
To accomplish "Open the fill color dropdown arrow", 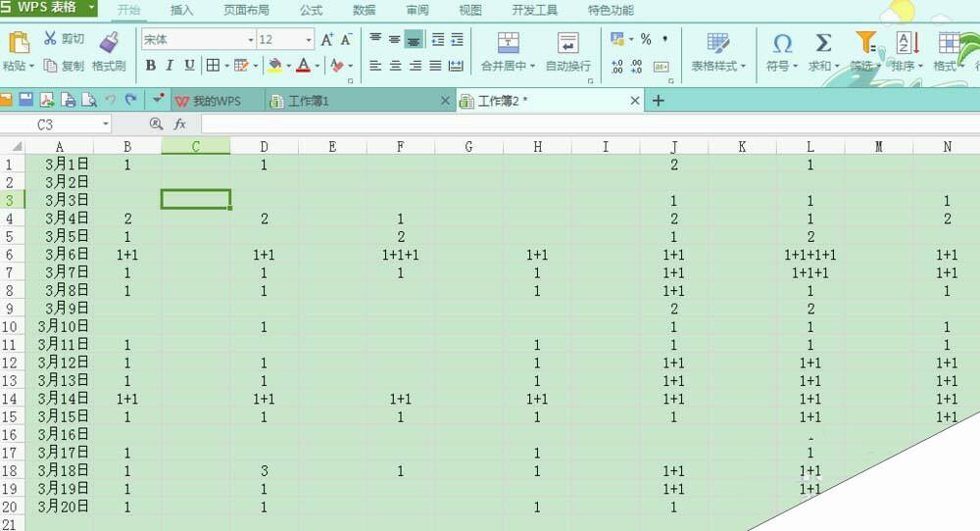I will (289, 66).
